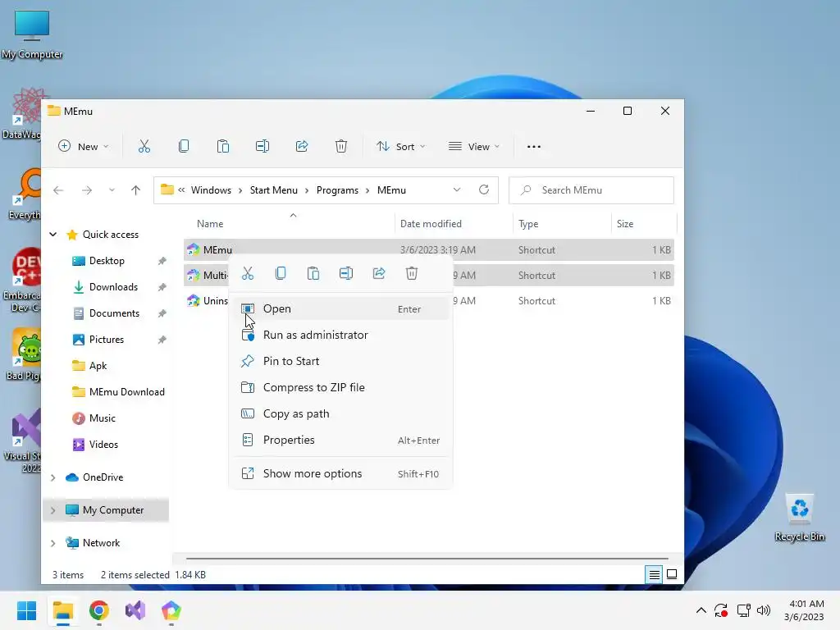Click the Cut icon in Explorer toolbar
840x630 pixels.
tap(144, 146)
